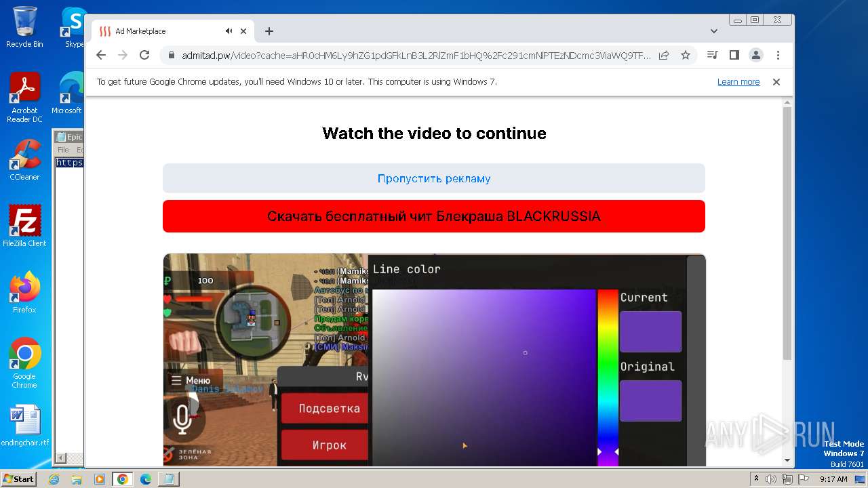The width and height of the screenshot is (868, 488).
Task: Click the red Скачать бесплатный чит button
Action: pyautogui.click(x=434, y=216)
